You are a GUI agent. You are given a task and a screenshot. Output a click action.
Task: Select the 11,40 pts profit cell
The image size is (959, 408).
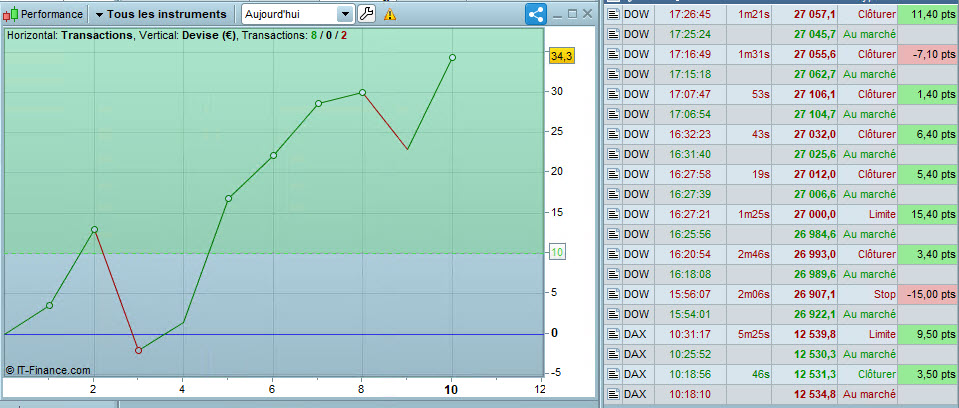point(927,13)
